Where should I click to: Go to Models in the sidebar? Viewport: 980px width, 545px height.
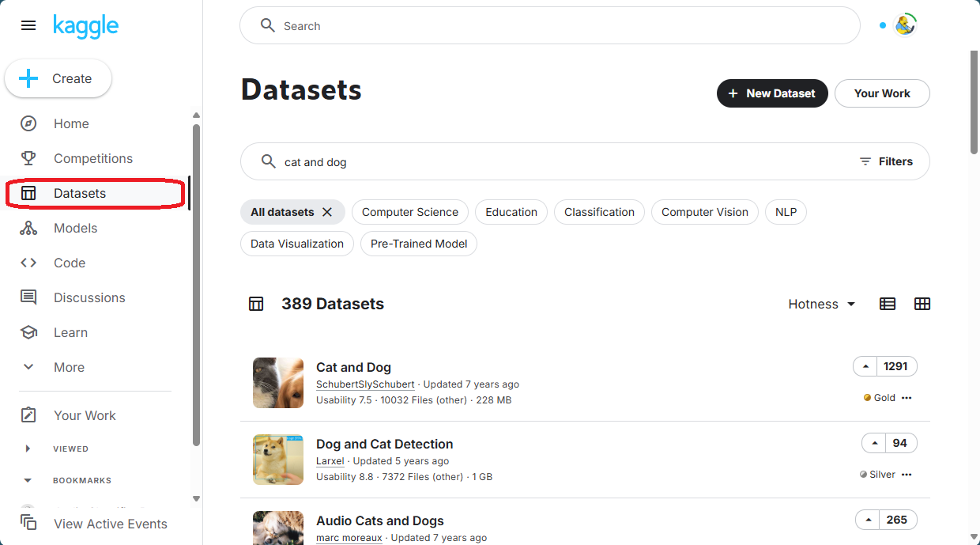75,228
